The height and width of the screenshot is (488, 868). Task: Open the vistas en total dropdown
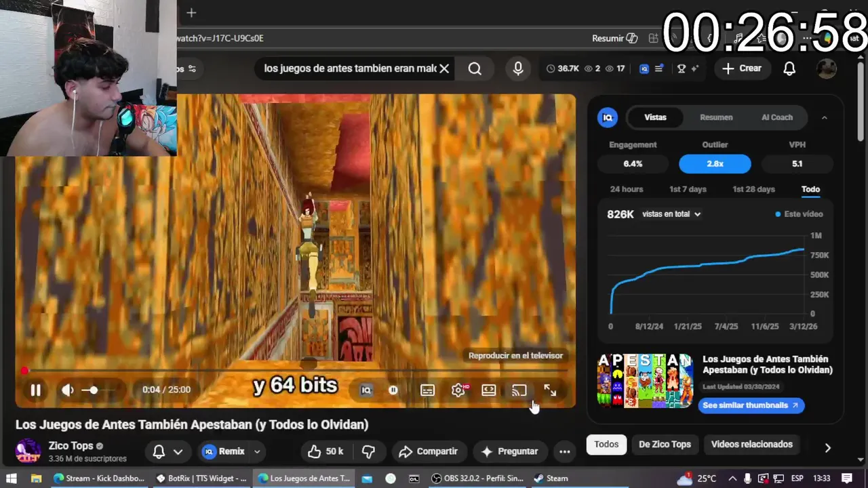[x=671, y=214]
